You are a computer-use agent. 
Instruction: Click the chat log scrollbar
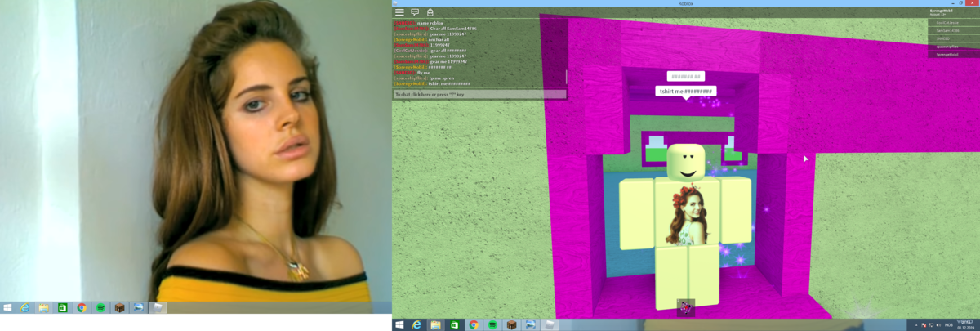(566, 77)
